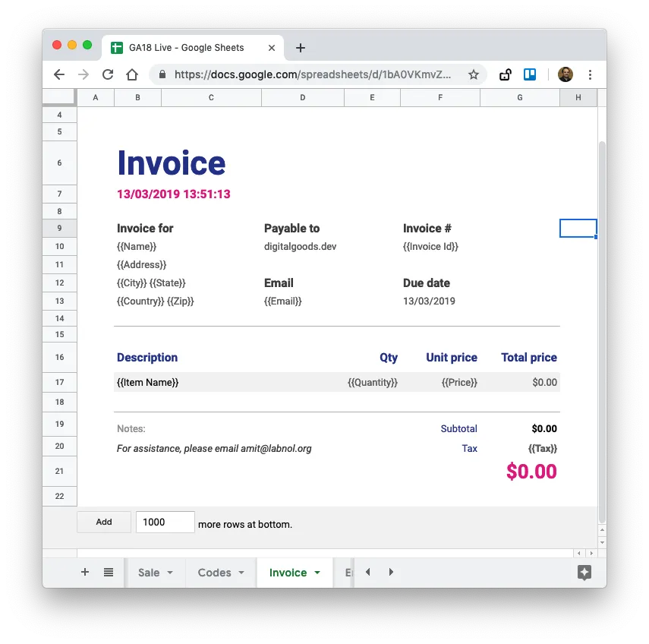
Task: Open a new browser tab
Action: pyautogui.click(x=300, y=47)
